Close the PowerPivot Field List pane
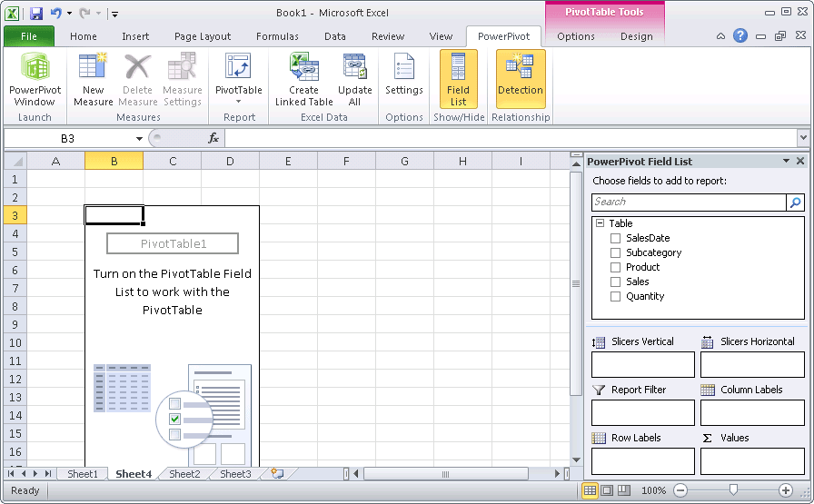The image size is (814, 504). [x=800, y=161]
